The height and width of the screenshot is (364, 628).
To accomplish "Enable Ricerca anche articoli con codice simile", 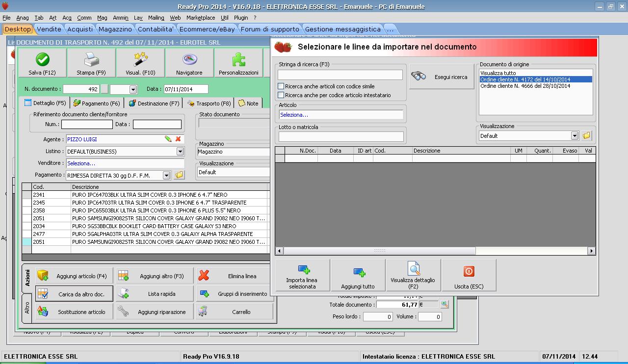I will pos(281,86).
